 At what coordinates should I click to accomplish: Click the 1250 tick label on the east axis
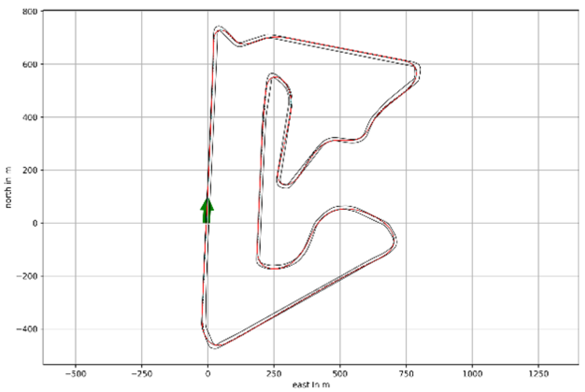tap(538, 374)
